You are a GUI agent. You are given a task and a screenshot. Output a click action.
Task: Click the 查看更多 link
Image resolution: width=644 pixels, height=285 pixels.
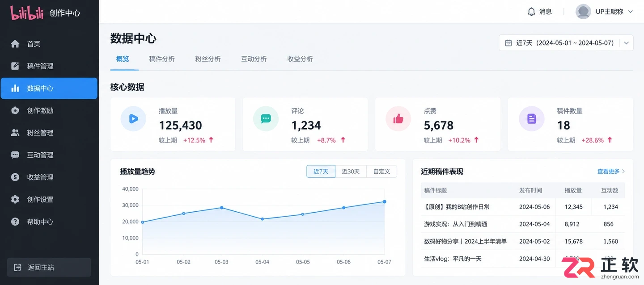[x=608, y=172]
